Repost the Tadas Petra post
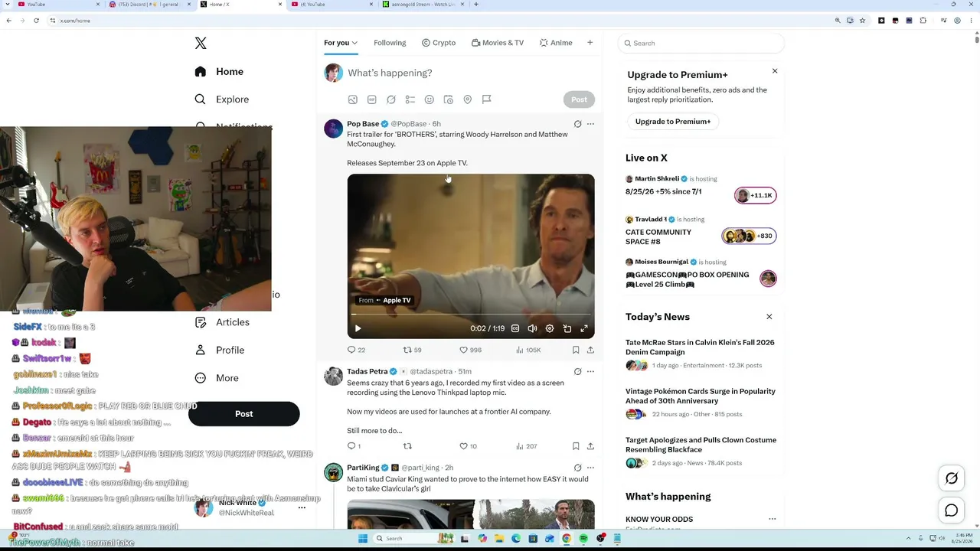 tap(407, 446)
